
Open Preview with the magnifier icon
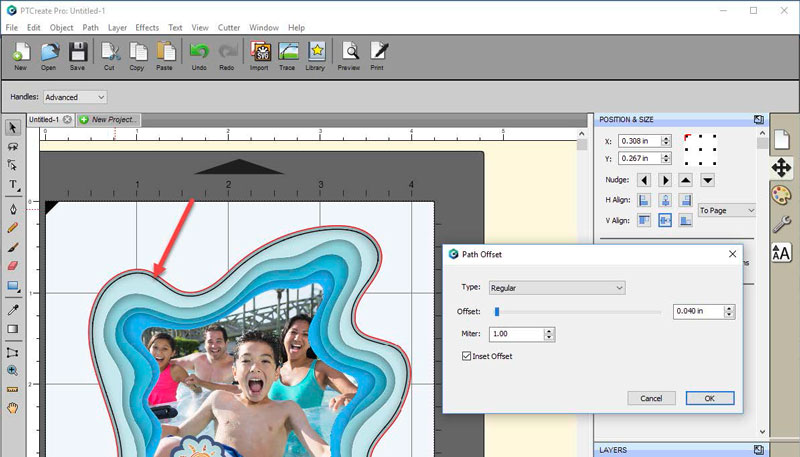click(349, 56)
